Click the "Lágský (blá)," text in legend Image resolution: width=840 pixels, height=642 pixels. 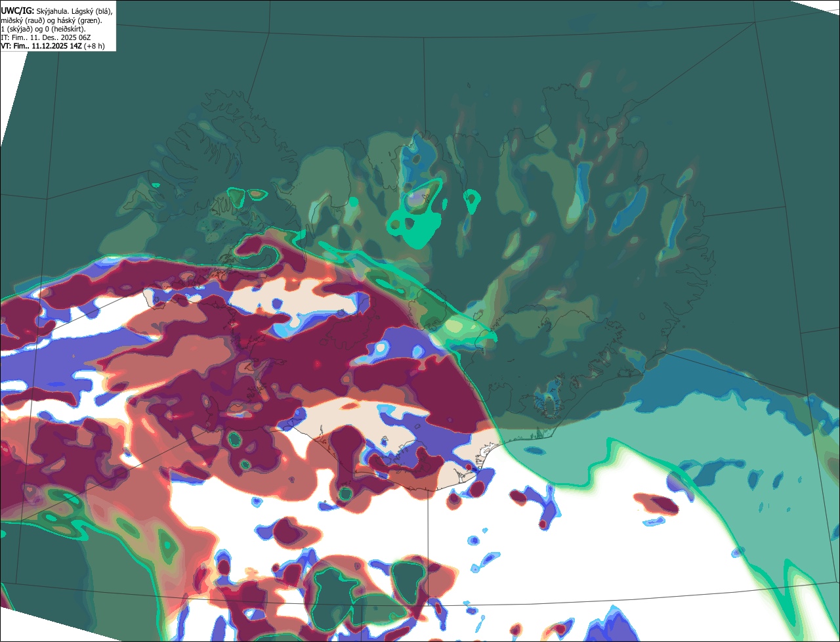pyautogui.click(x=92, y=12)
